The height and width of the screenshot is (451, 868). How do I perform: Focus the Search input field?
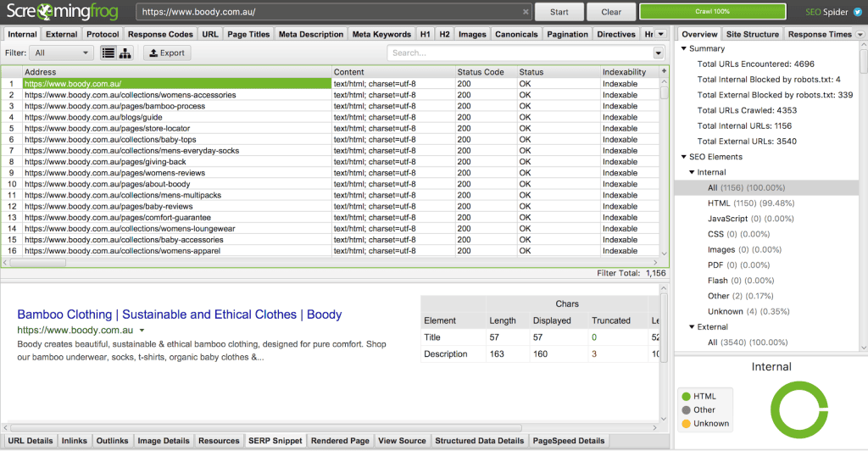pos(520,53)
